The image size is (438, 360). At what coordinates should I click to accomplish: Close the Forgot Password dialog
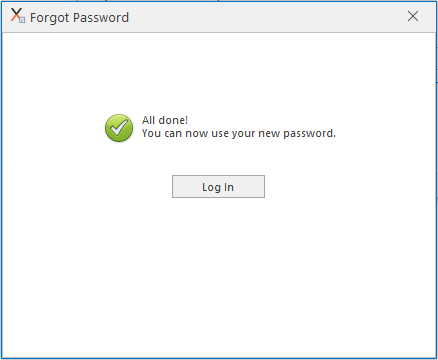point(413,16)
